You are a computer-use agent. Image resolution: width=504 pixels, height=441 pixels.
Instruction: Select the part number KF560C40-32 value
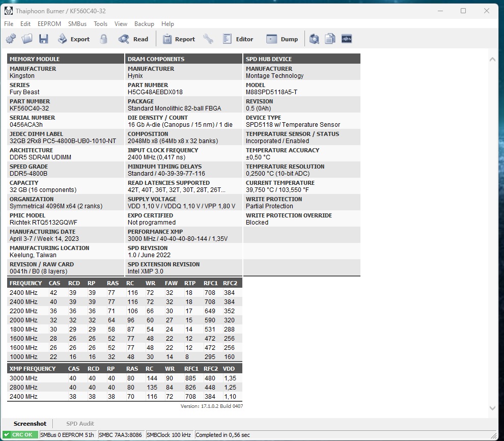[29, 108]
